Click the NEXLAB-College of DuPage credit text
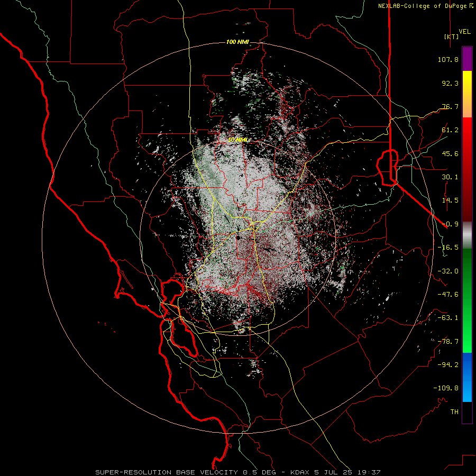 click(x=423, y=6)
